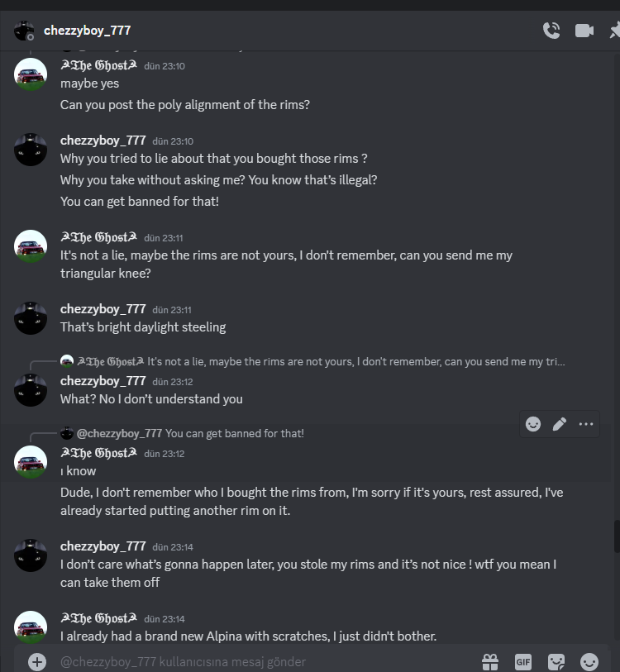The height and width of the screenshot is (672, 620).
Task: Send a gift with gift icon
Action: click(490, 661)
